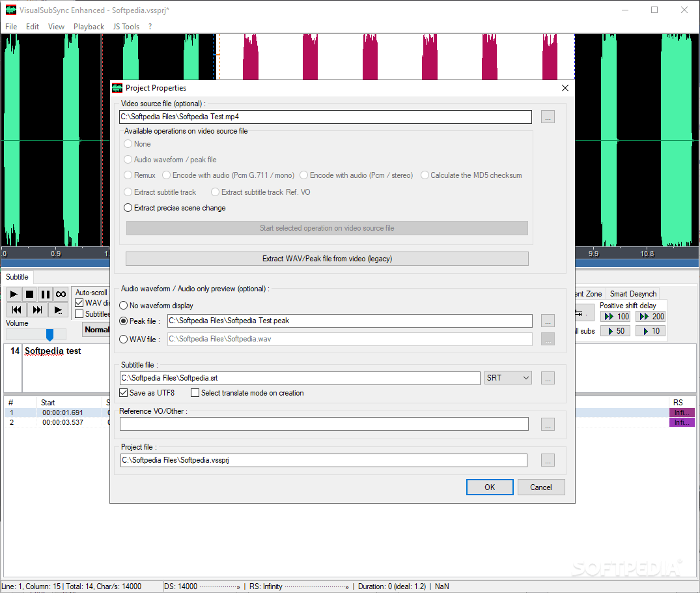This screenshot has width=700, height=593.
Task: Click the play-from-cursor icon
Action: [x=58, y=310]
